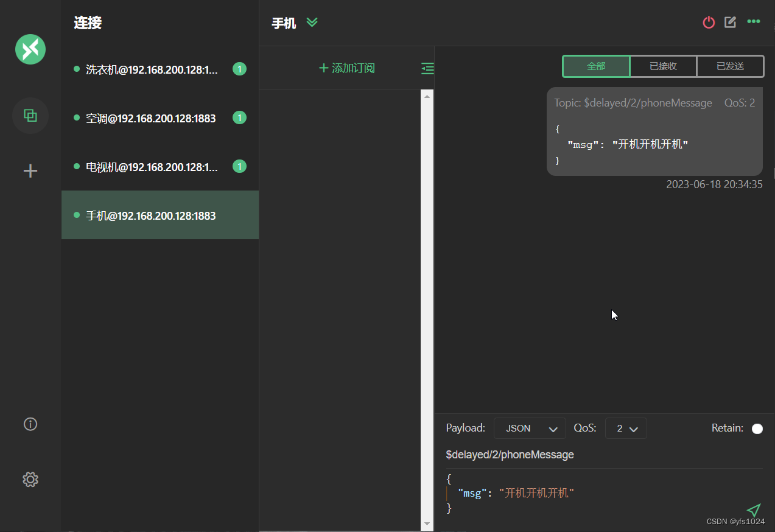Click the QoS: 2 label in message bubble
The width and height of the screenshot is (775, 532).
(740, 103)
